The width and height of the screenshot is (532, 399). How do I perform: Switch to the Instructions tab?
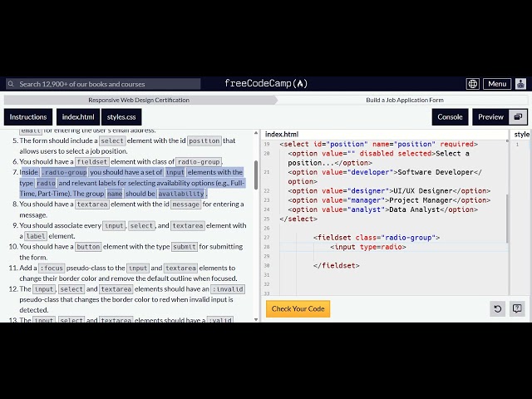[28, 117]
